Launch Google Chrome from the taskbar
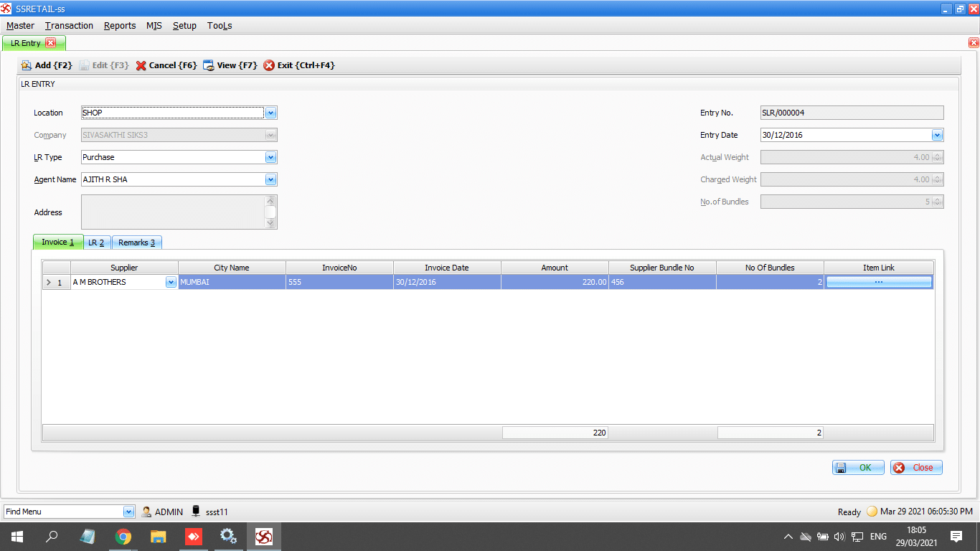This screenshot has height=551, width=980. pos(123,536)
